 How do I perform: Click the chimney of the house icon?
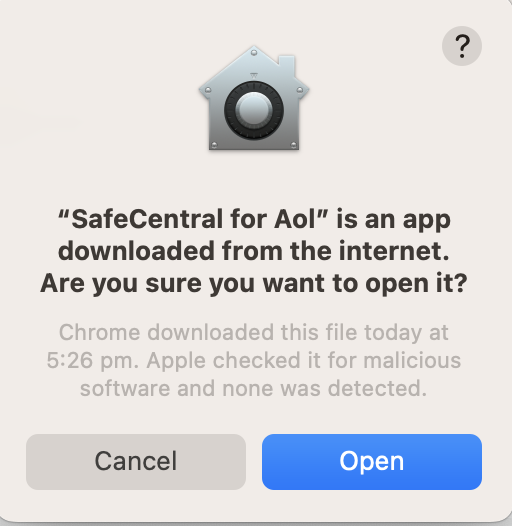point(287,64)
